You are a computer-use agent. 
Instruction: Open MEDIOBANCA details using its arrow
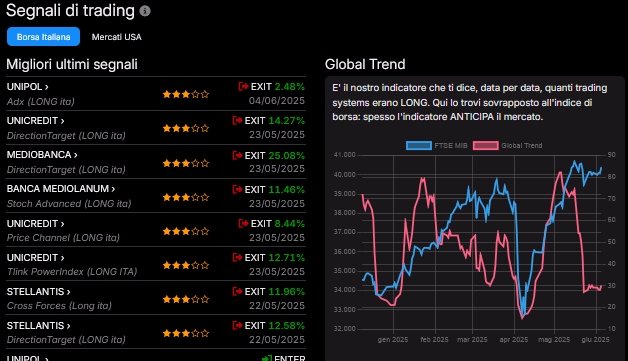[x=76, y=155]
